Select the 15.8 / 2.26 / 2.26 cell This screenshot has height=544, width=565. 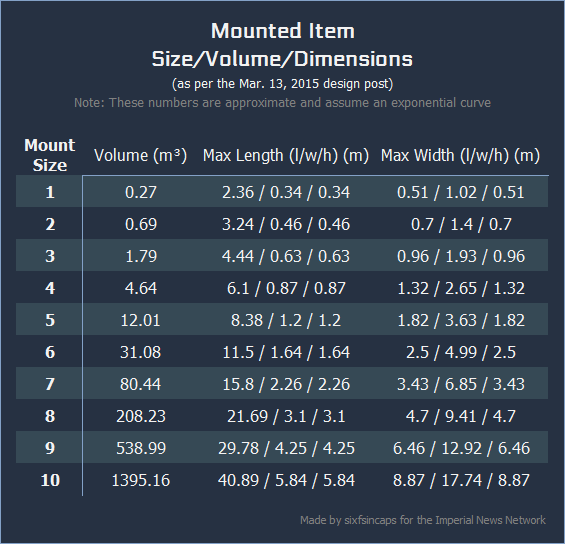point(286,384)
